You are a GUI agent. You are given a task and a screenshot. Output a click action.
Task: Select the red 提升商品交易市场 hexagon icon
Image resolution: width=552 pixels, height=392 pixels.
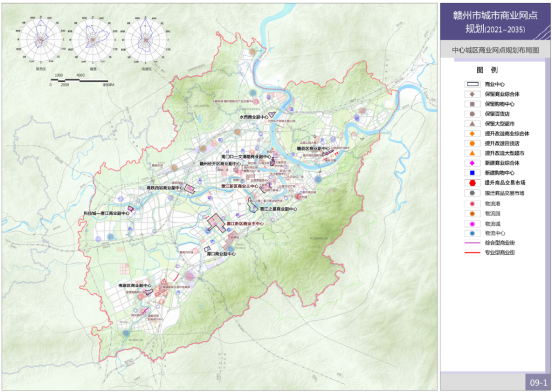point(472,183)
